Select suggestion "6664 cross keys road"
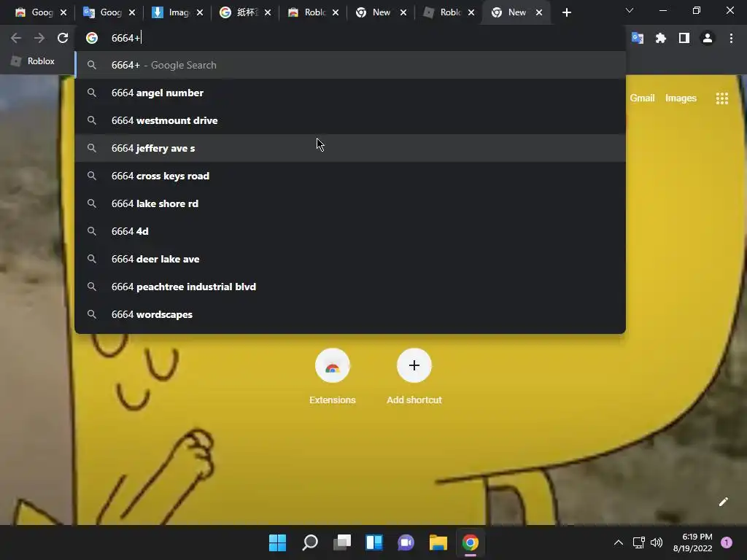Image resolution: width=747 pixels, height=560 pixels. click(x=350, y=176)
